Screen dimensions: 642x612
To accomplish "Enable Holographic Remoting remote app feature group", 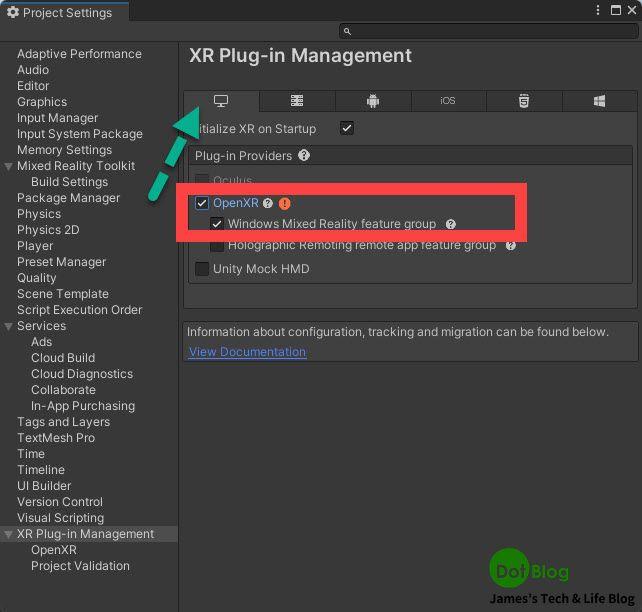I will [x=217, y=246].
